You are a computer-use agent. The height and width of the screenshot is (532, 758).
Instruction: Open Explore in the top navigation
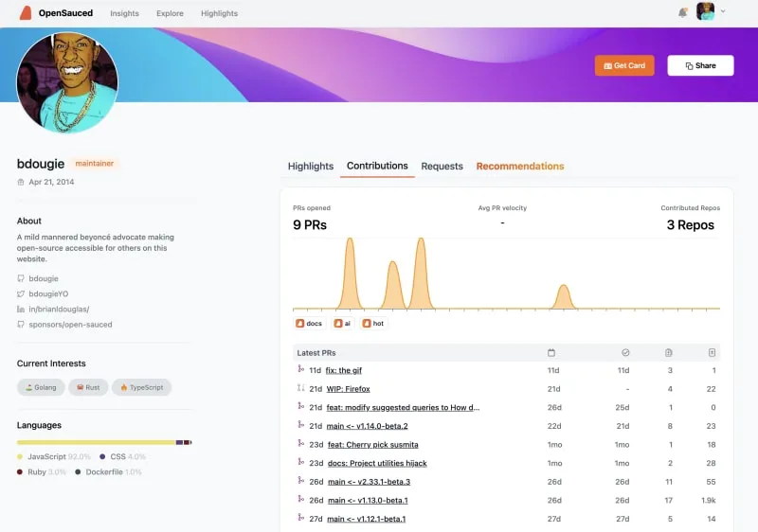pyautogui.click(x=170, y=13)
